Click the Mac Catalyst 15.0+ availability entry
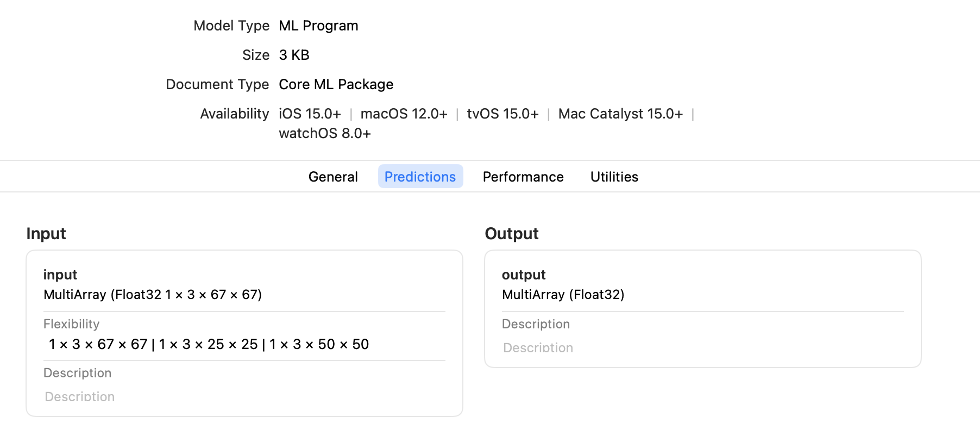 (620, 114)
